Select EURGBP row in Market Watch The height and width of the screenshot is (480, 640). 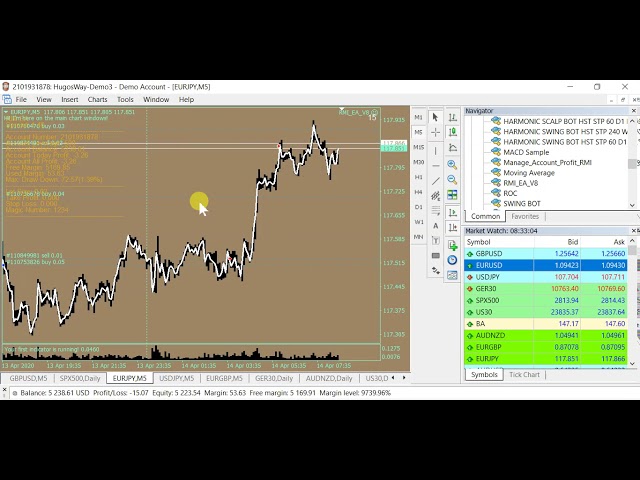488,347
